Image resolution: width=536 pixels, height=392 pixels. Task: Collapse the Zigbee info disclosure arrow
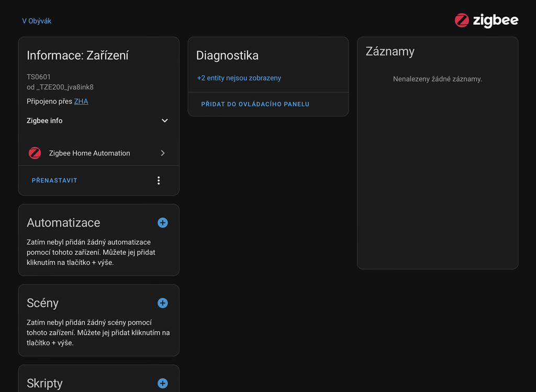164,120
